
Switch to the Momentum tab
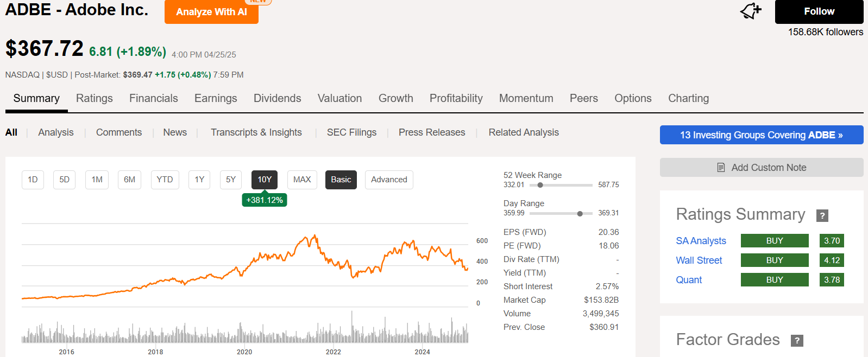tap(526, 98)
